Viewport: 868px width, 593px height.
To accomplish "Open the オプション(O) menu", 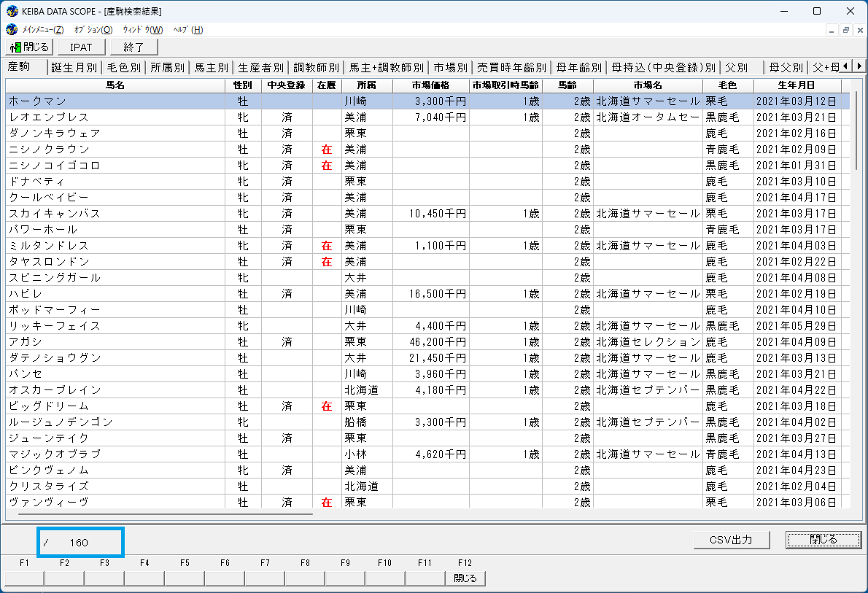I will 93,30.
